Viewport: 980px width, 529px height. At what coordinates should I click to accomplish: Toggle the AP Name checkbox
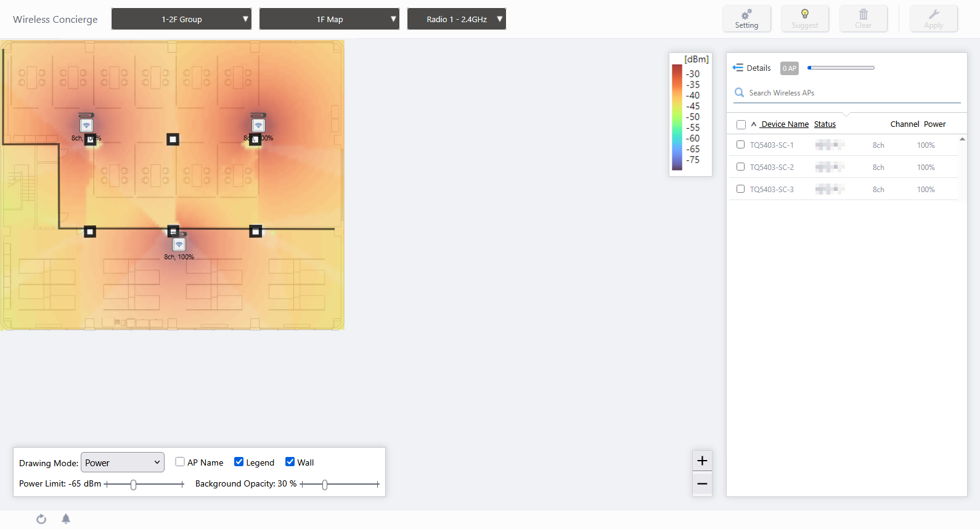click(x=180, y=462)
